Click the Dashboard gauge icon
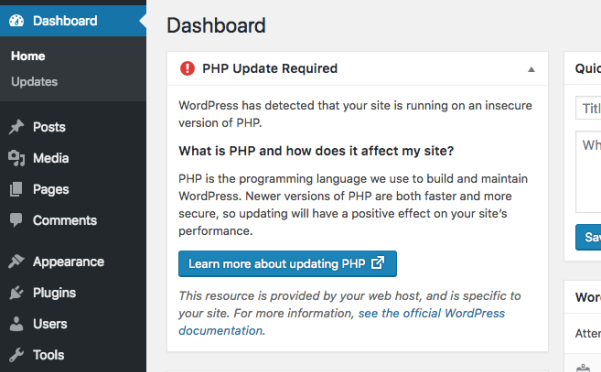This screenshot has height=372, width=601. (16, 21)
